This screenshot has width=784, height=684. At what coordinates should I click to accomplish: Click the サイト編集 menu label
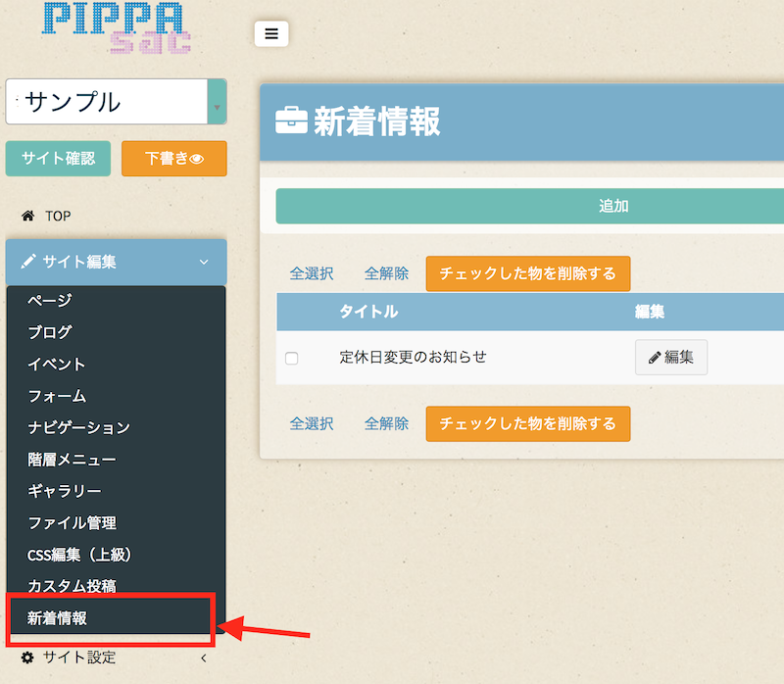click(79, 262)
